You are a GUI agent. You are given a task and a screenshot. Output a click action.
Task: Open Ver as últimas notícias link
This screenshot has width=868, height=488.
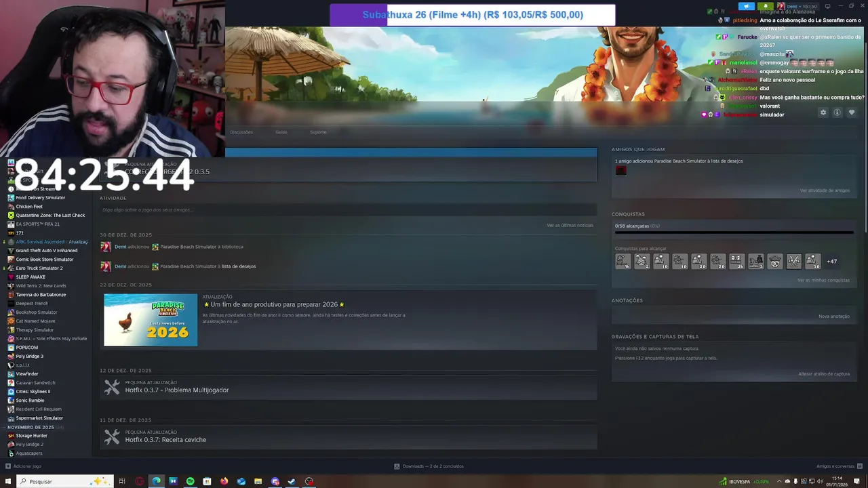click(570, 225)
